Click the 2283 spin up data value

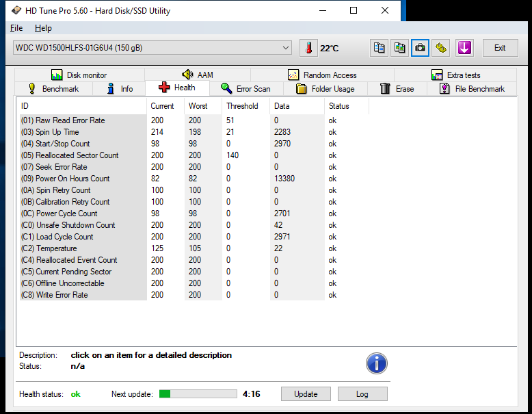click(282, 132)
